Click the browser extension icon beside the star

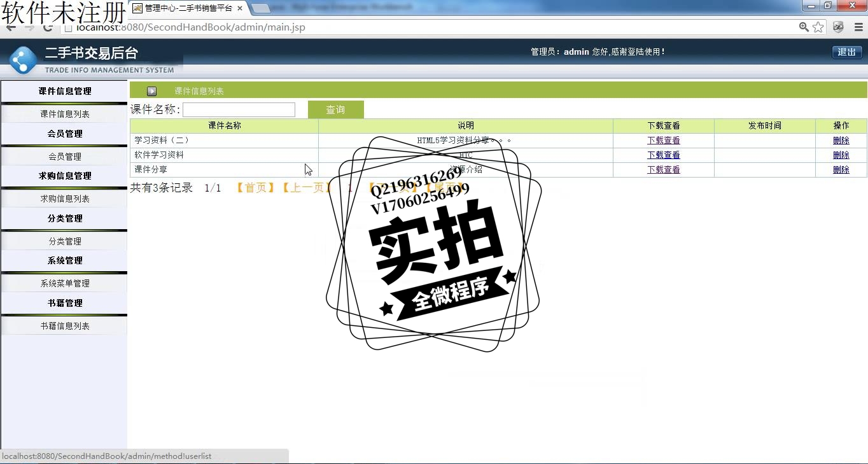point(838,27)
